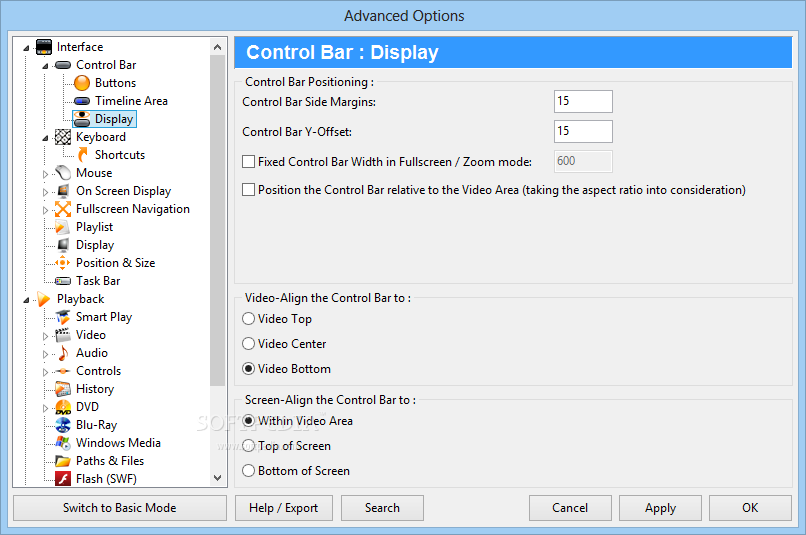Collapse the Control Bar tree node
The height and width of the screenshot is (535, 806).
pos(45,66)
